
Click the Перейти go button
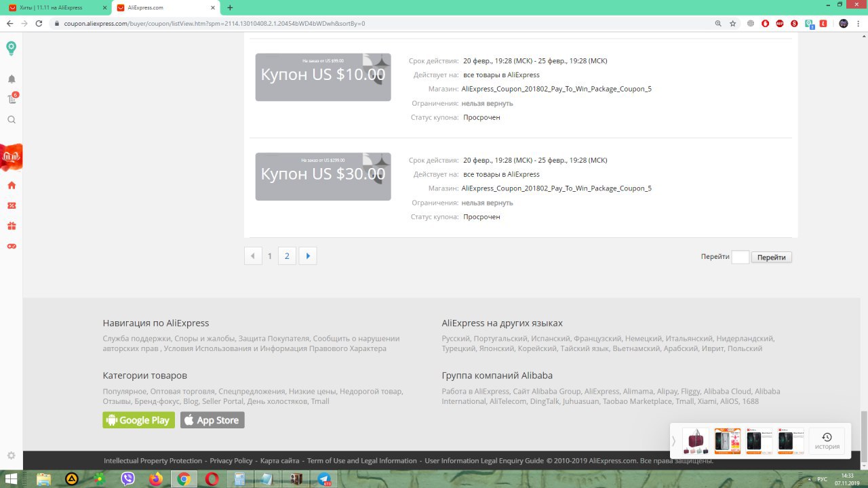(771, 258)
